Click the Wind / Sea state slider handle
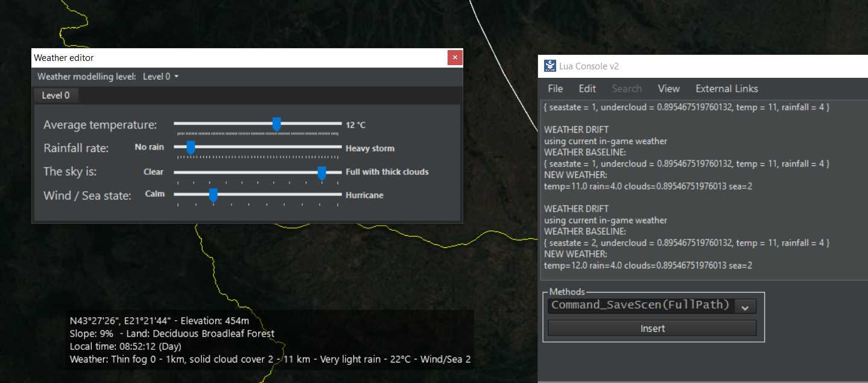This screenshot has height=383, width=868. point(213,195)
